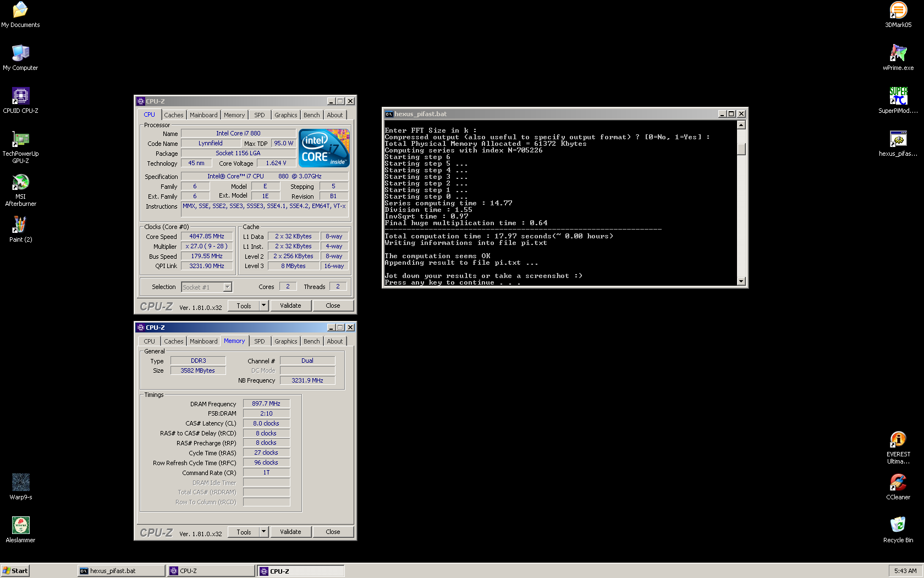Launch TechPowerUp GPU-Z shortcut
Image resolution: width=924 pixels, height=578 pixels.
coord(20,147)
